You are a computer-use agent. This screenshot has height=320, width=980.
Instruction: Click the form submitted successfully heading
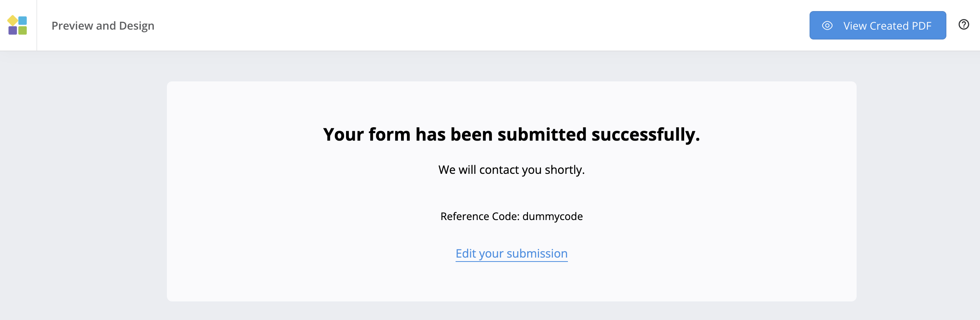[x=511, y=134]
